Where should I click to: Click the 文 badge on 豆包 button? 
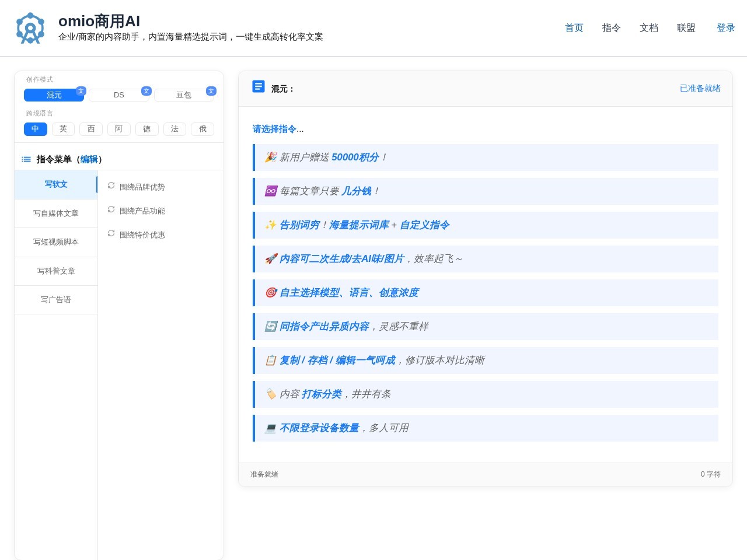(x=211, y=91)
